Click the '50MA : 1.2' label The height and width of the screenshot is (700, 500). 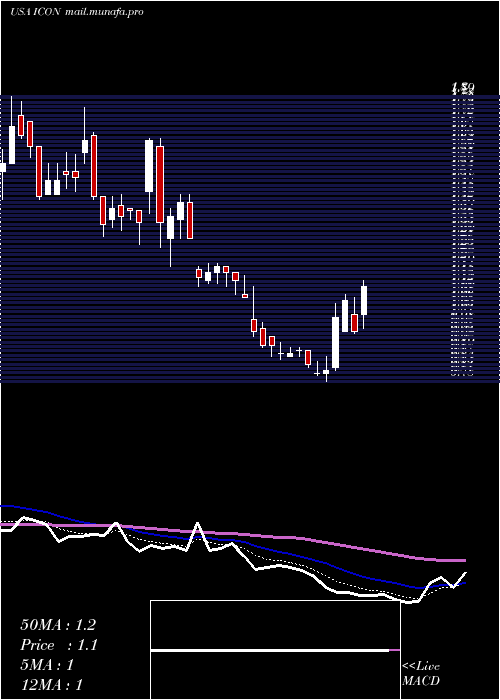tap(58, 625)
